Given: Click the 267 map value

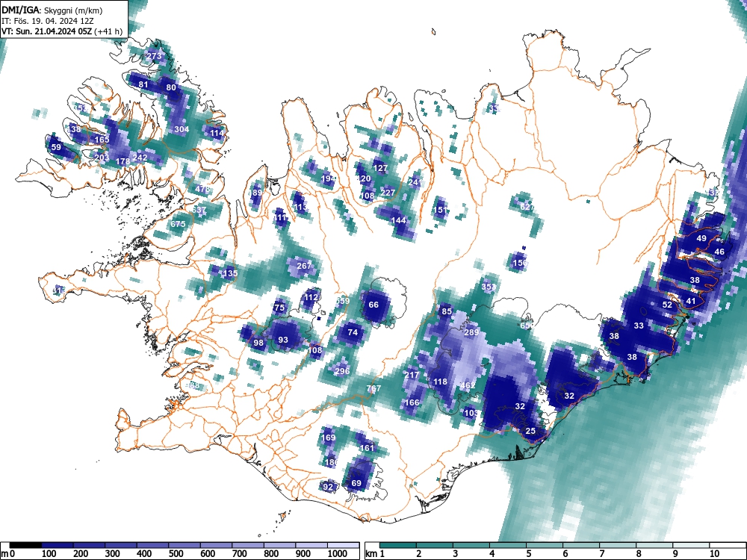Looking at the screenshot, I should [x=304, y=266].
